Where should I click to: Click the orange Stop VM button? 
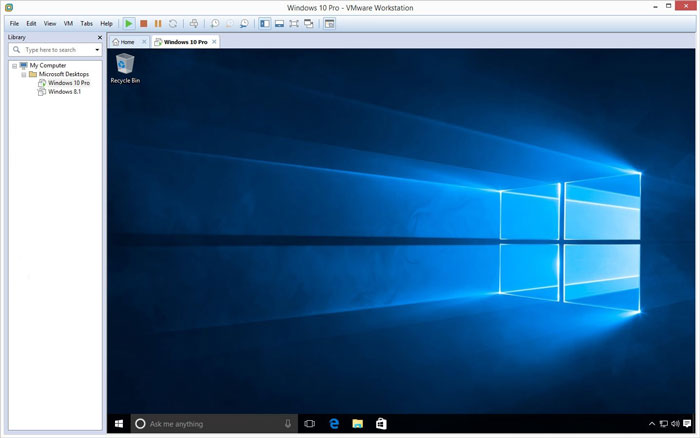144,23
